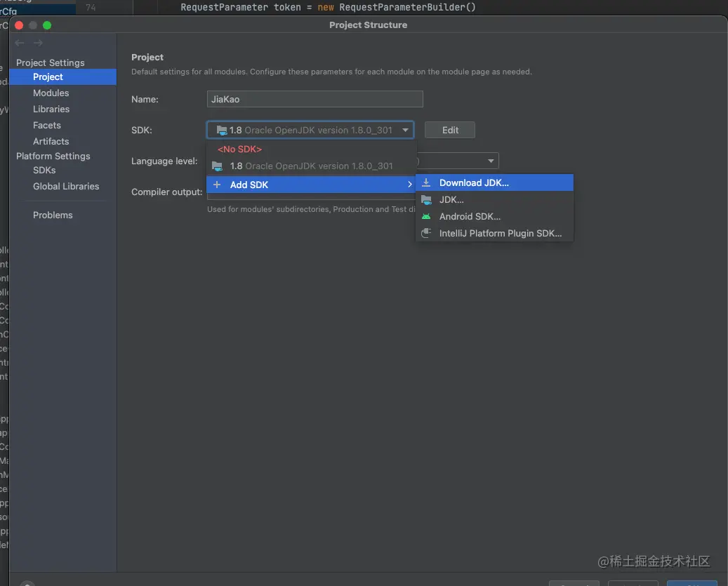Go to the Facets section
The width and height of the screenshot is (728, 586).
click(47, 126)
